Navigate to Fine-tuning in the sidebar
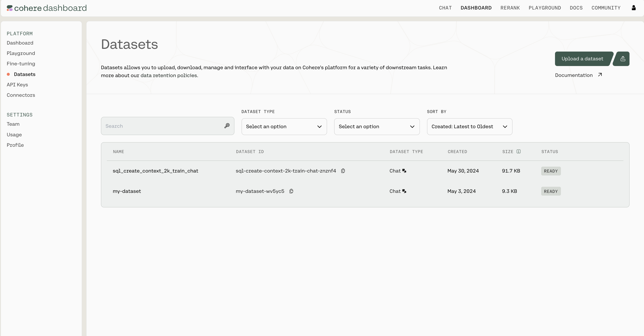This screenshot has height=336, width=644. click(21, 64)
